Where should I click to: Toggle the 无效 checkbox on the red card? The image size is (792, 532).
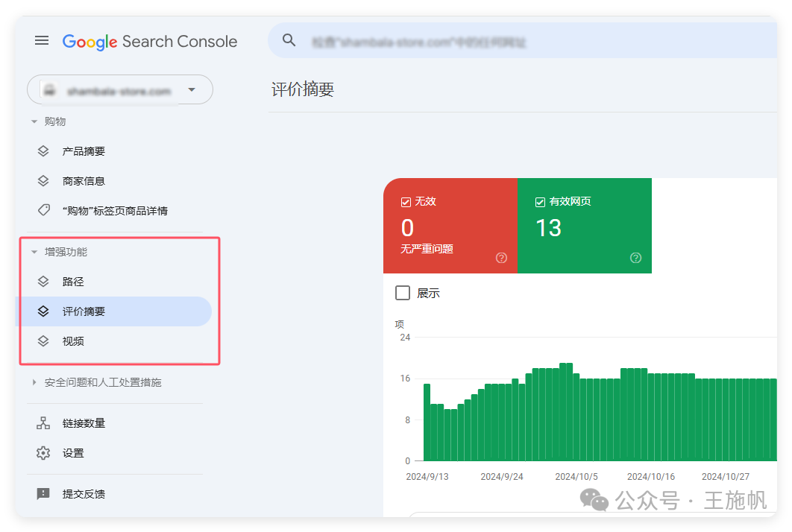[406, 201]
